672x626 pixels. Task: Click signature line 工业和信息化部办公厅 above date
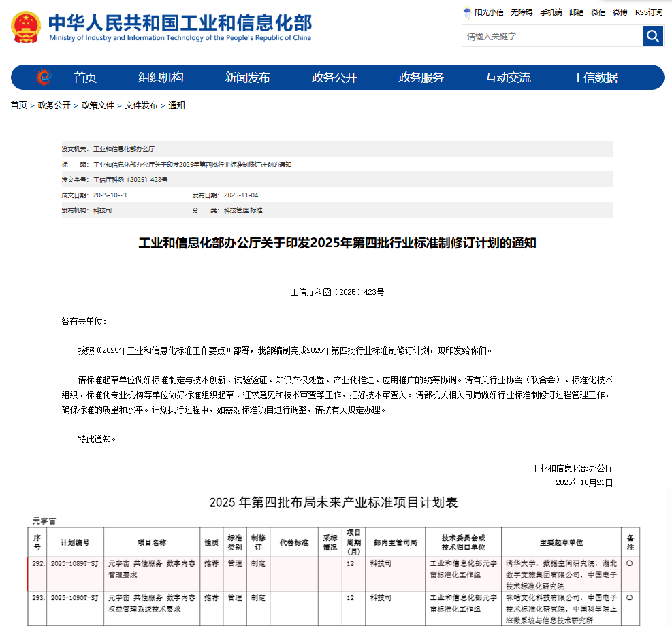tap(572, 468)
